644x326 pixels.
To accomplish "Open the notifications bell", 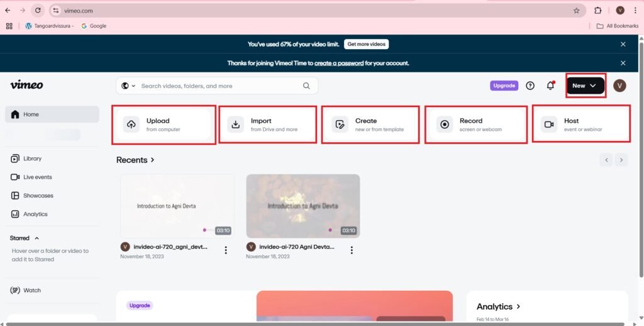I will 550,86.
